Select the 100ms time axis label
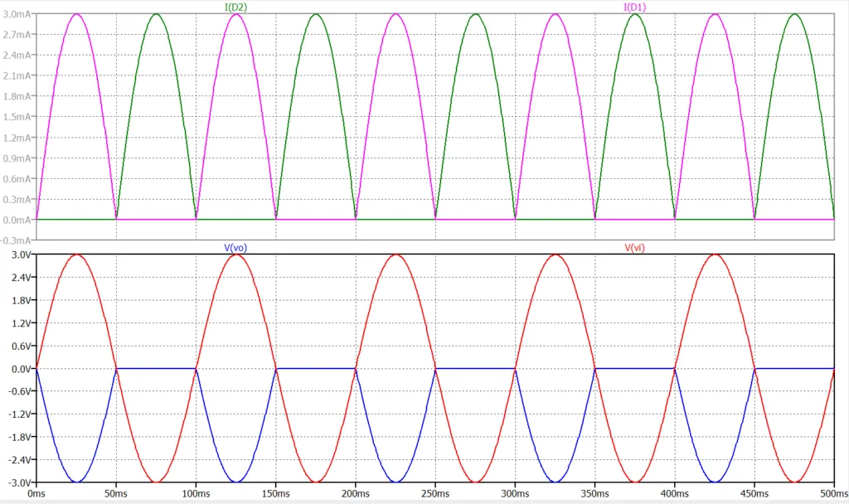 coord(196,493)
